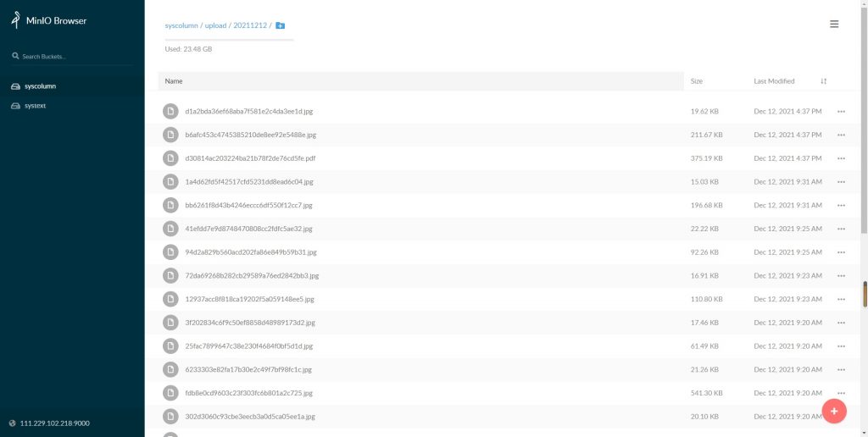Open actions menu for 25fac7899647c38e230f4684f0bf5d1d.jpg
868x437 pixels.
click(x=842, y=346)
